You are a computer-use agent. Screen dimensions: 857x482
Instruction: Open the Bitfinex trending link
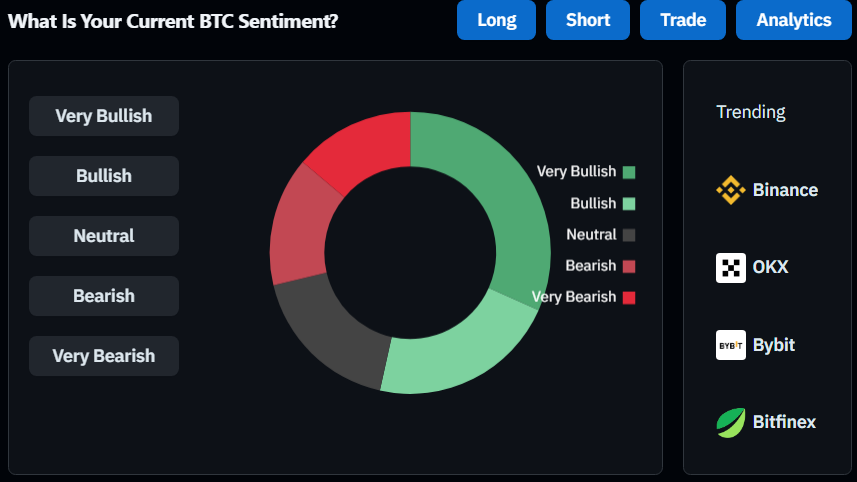(x=783, y=422)
